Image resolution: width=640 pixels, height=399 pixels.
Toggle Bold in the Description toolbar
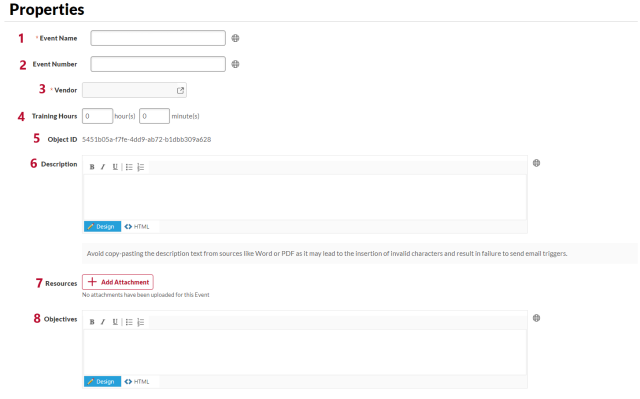92,167
